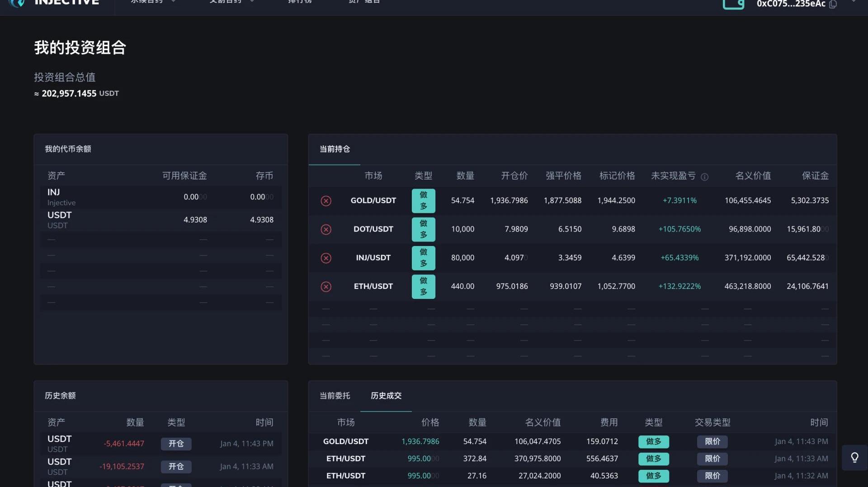Close the GOLD/USDT position
868x487 pixels.
tap(326, 201)
